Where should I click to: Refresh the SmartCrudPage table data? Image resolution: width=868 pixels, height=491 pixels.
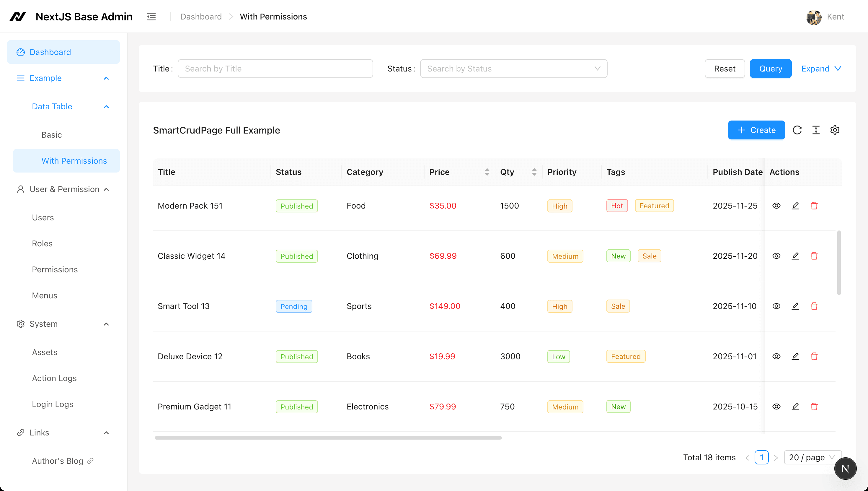pos(797,130)
